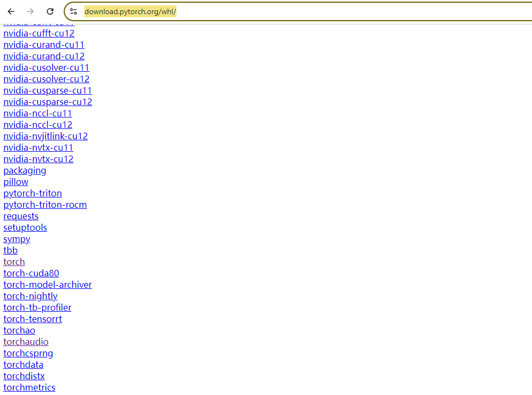Open the nvidia-cusparse-cu12 link
Screen dimensions: 532x395
click(47, 102)
